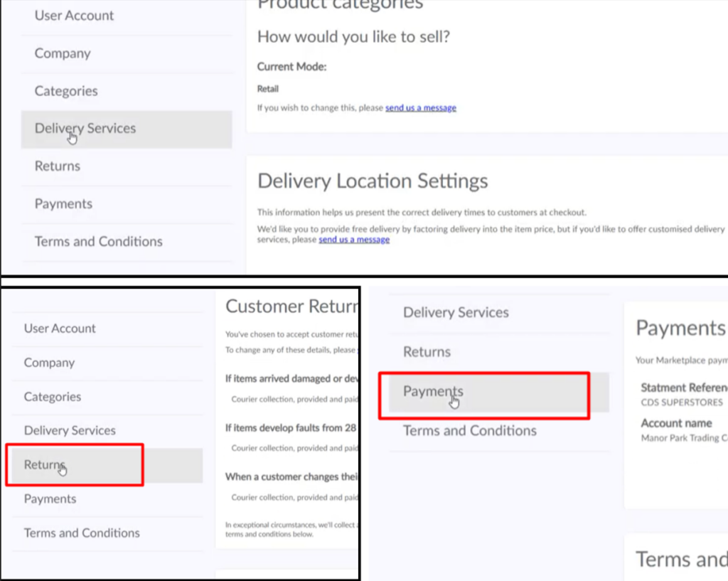Open Categories in bottom-left sidebar
This screenshot has width=728, height=581.
[107, 397]
